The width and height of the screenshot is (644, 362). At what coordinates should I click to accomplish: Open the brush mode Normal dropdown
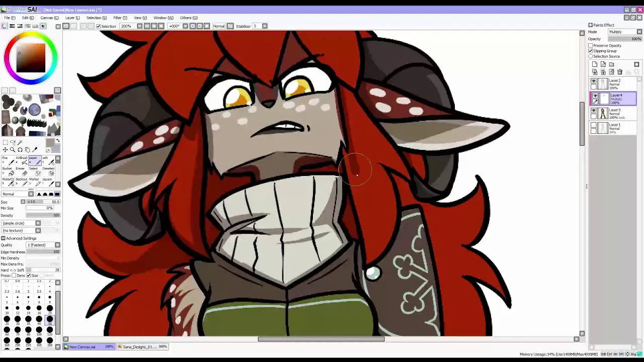click(x=18, y=194)
